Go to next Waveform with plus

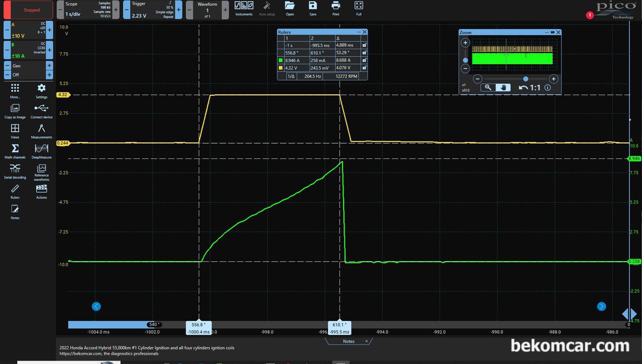click(224, 10)
